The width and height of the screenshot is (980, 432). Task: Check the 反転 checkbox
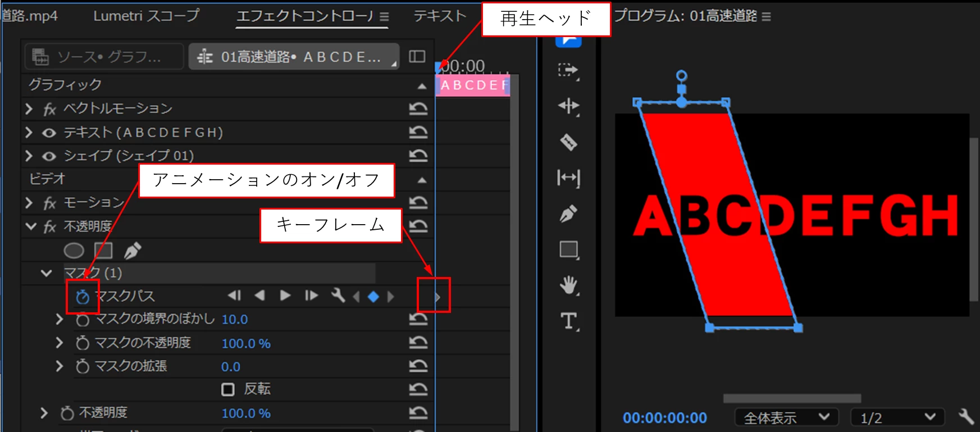click(x=228, y=389)
